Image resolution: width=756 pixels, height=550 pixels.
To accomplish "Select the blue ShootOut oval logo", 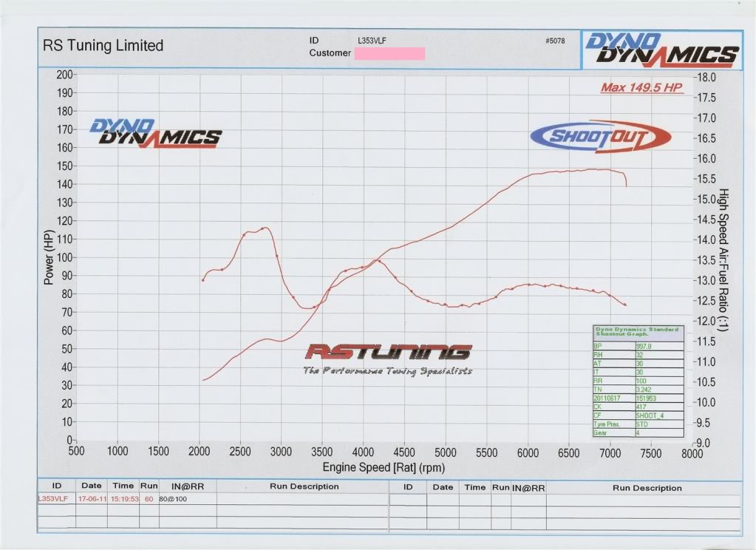I will (x=600, y=137).
